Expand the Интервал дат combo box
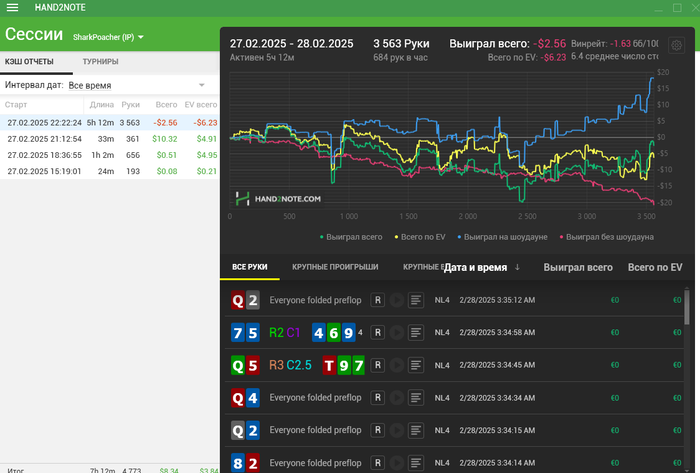The image size is (700, 473). click(x=137, y=85)
